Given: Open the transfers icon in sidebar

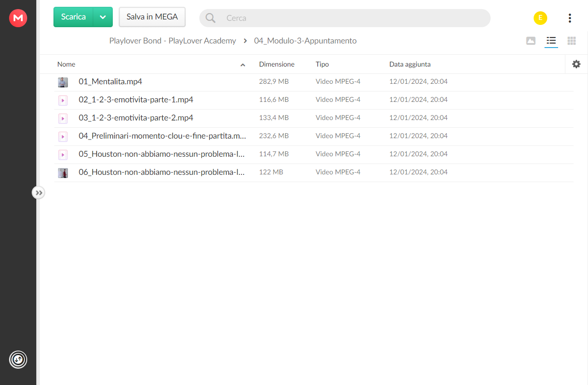Looking at the screenshot, I should click(x=18, y=360).
